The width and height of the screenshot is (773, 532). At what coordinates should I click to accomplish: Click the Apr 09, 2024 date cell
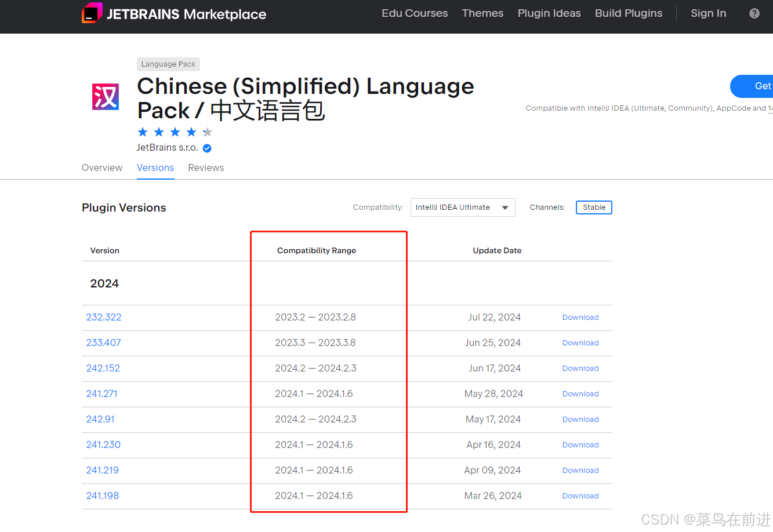point(492,471)
